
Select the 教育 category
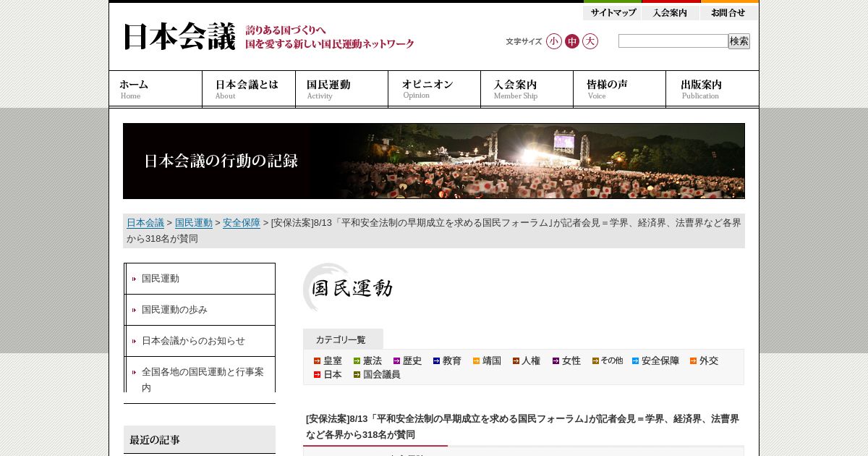[452, 360]
